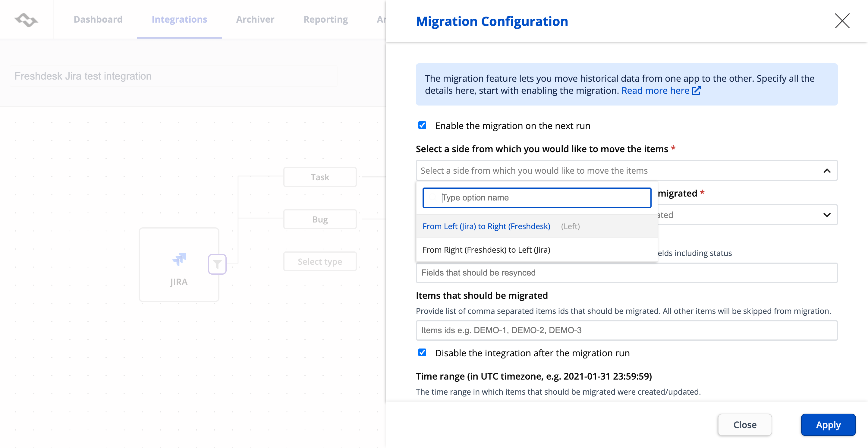This screenshot has height=448, width=868.
Task: Close the Migration Configuration panel with X
Action: 842,21
